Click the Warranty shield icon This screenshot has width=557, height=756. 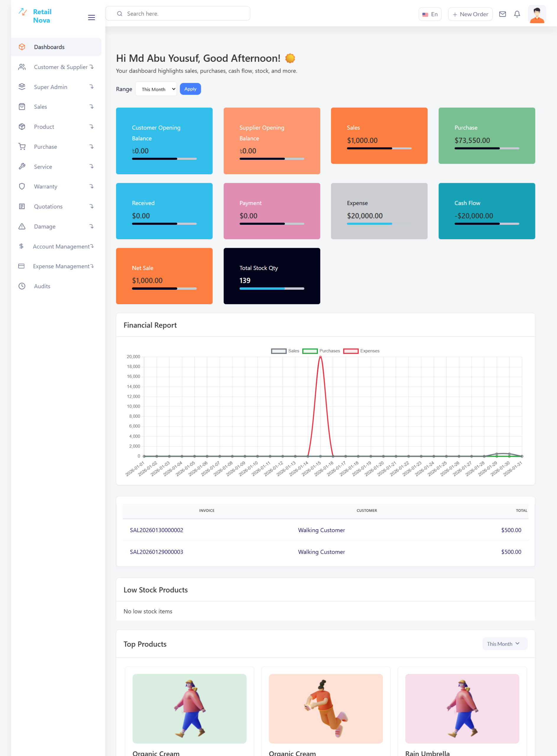[22, 186]
